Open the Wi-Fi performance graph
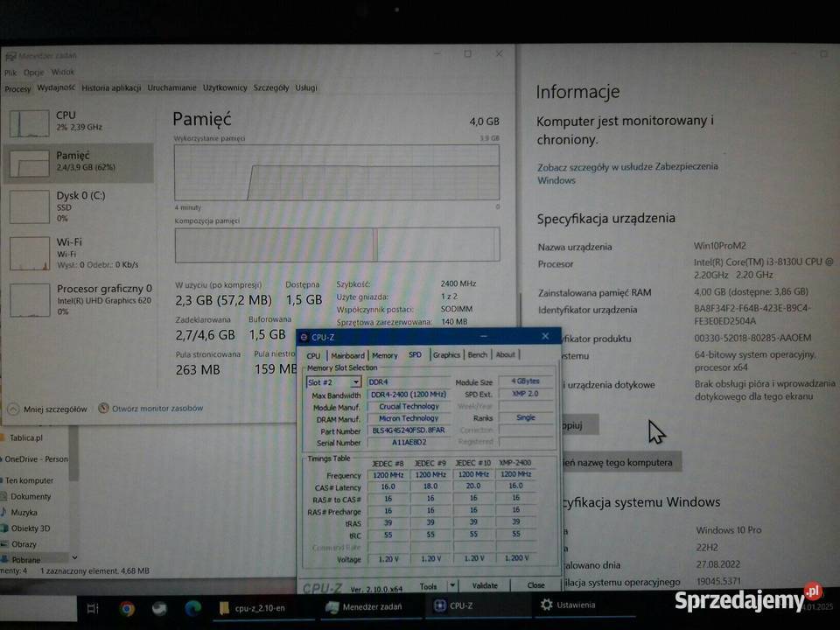The image size is (840, 630). 30,253
